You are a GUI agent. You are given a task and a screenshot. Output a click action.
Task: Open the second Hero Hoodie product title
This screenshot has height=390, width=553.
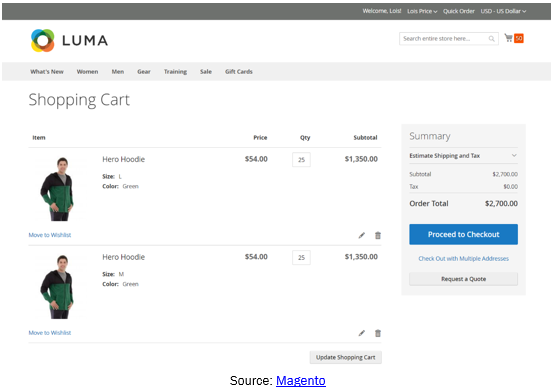[123, 257]
